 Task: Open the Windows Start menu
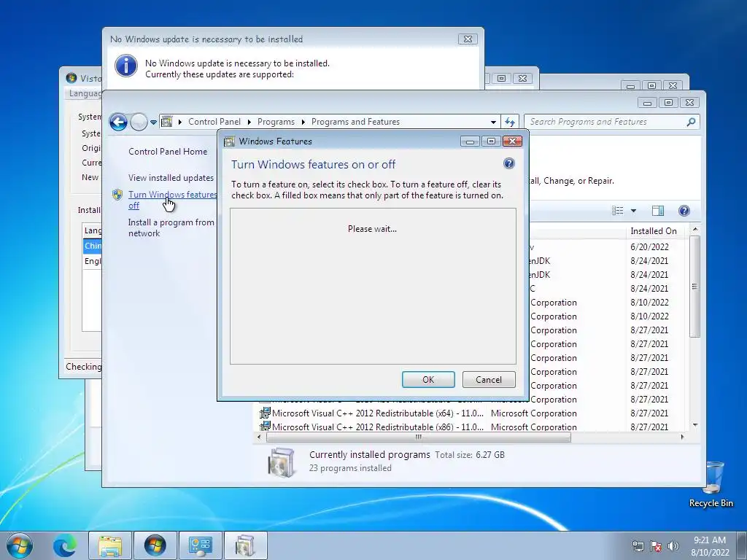click(x=20, y=545)
